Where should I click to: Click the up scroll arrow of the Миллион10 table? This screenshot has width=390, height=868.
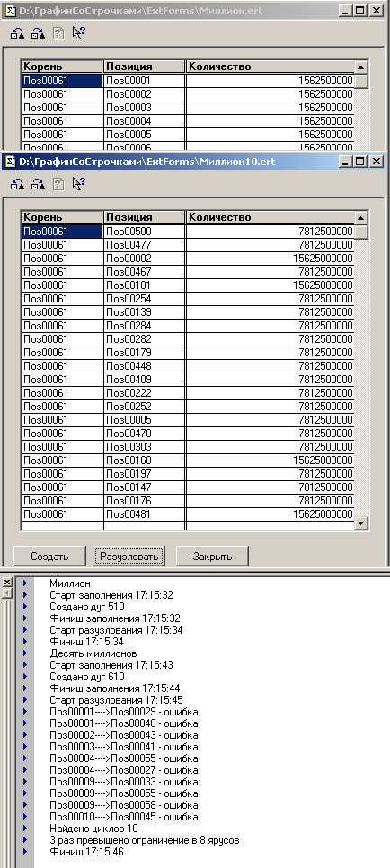[x=361, y=217]
